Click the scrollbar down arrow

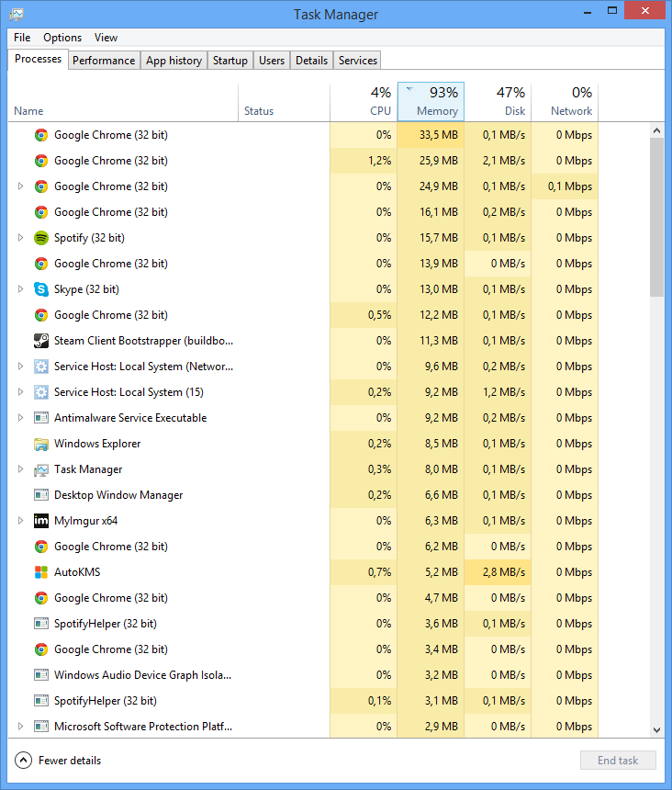coord(656,729)
